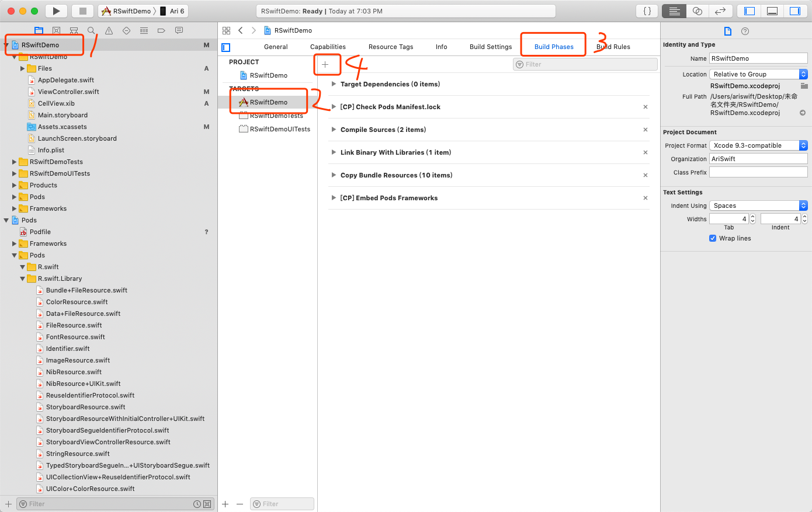Screen dimensions: 812x512
Task: Toggle the debug area panel
Action: [x=772, y=11]
